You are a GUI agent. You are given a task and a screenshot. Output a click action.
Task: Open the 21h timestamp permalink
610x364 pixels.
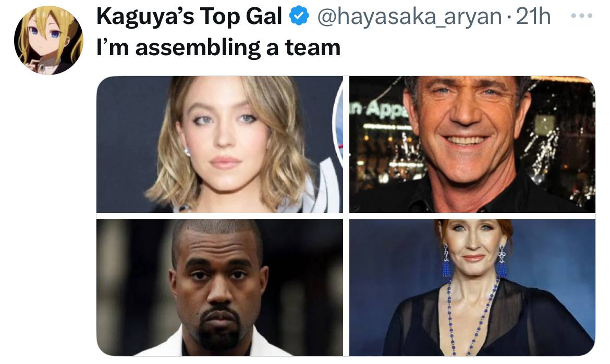point(533,17)
